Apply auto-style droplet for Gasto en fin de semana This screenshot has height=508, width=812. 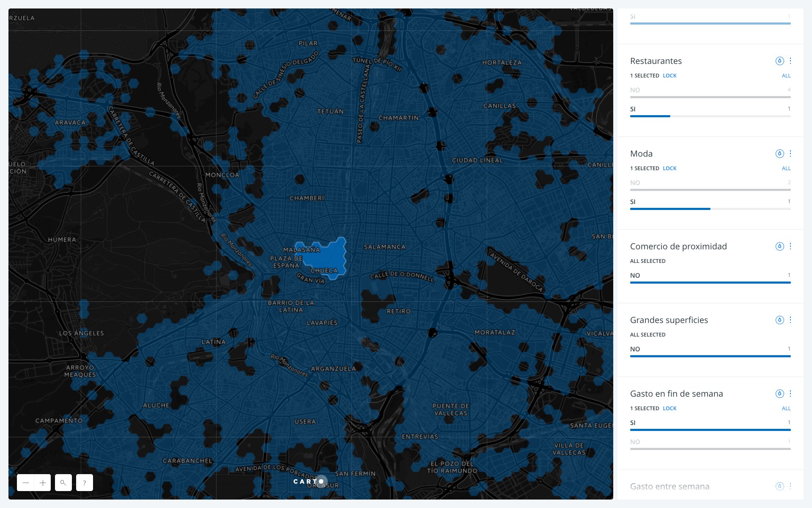point(779,394)
